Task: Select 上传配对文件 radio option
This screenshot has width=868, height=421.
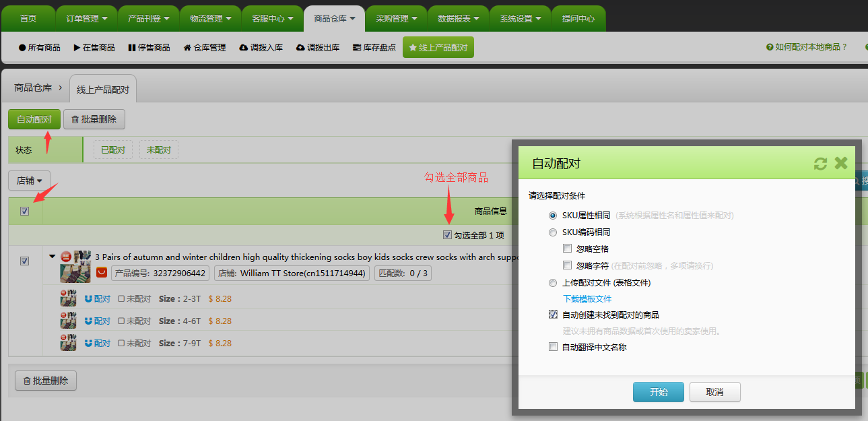Action: [553, 283]
